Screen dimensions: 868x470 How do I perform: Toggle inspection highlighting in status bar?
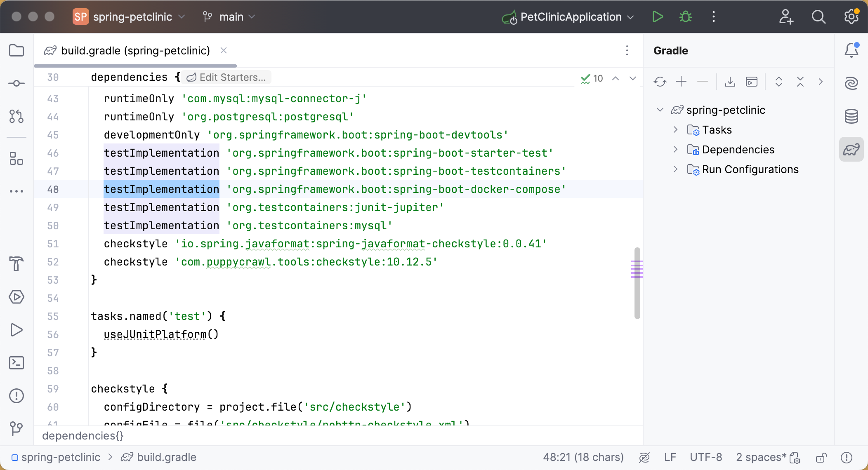pyautogui.click(x=644, y=457)
